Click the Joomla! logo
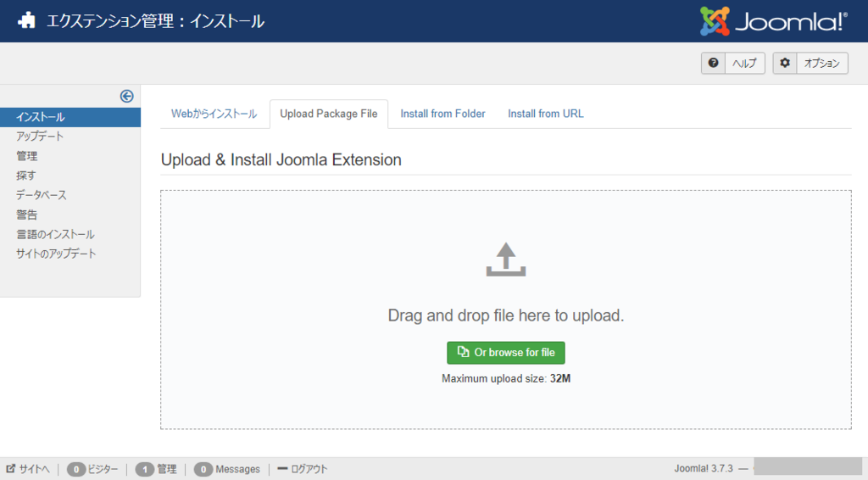 tap(773, 21)
